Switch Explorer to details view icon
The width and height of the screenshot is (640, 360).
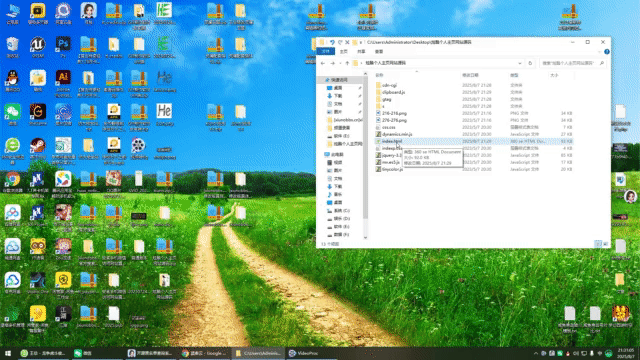pos(598,244)
